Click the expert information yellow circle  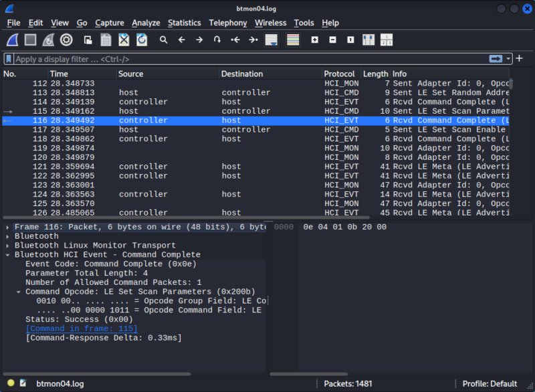coord(11,383)
